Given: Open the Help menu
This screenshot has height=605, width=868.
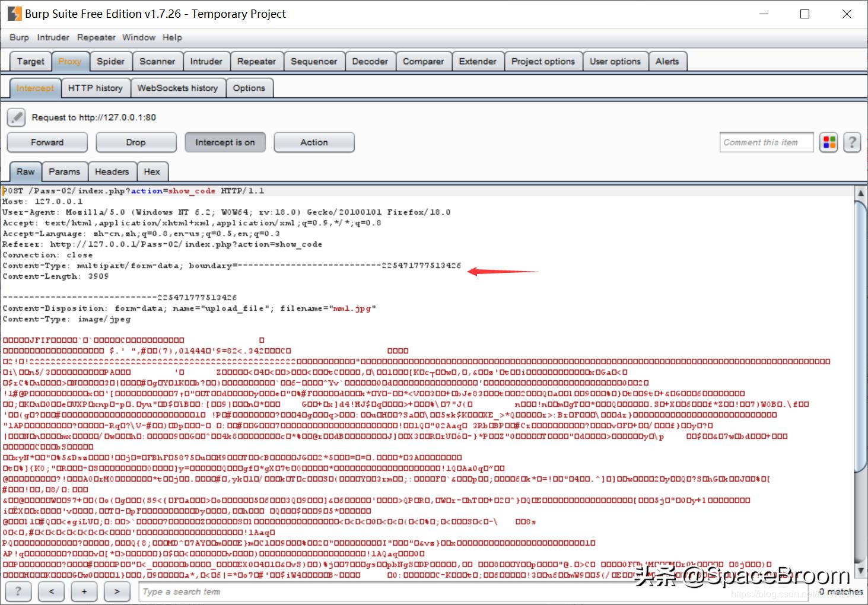Looking at the screenshot, I should tap(172, 37).
